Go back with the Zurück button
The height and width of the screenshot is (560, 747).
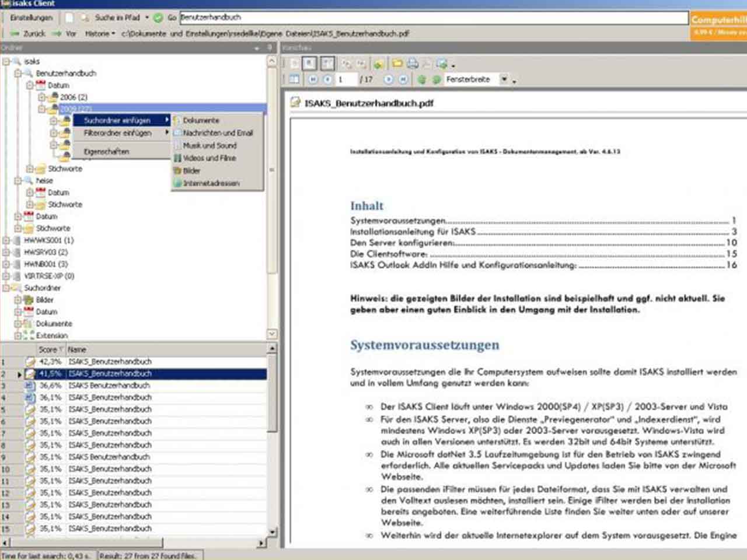click(28, 34)
